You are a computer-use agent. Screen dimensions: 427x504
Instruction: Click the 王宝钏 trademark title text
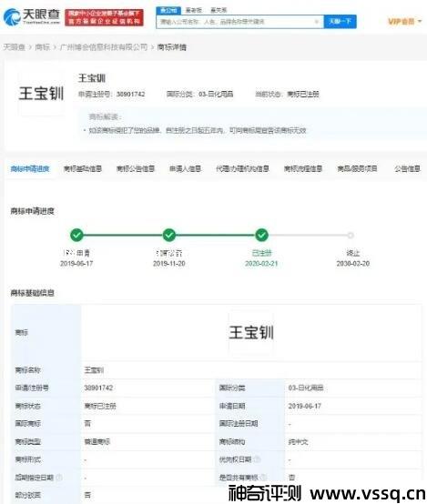[92, 78]
